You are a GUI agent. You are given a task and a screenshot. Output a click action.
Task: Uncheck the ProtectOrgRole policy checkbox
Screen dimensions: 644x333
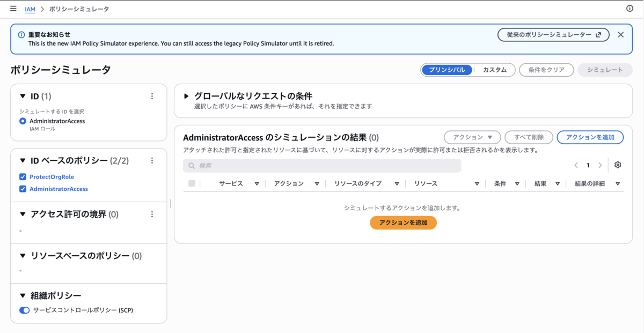(x=23, y=177)
